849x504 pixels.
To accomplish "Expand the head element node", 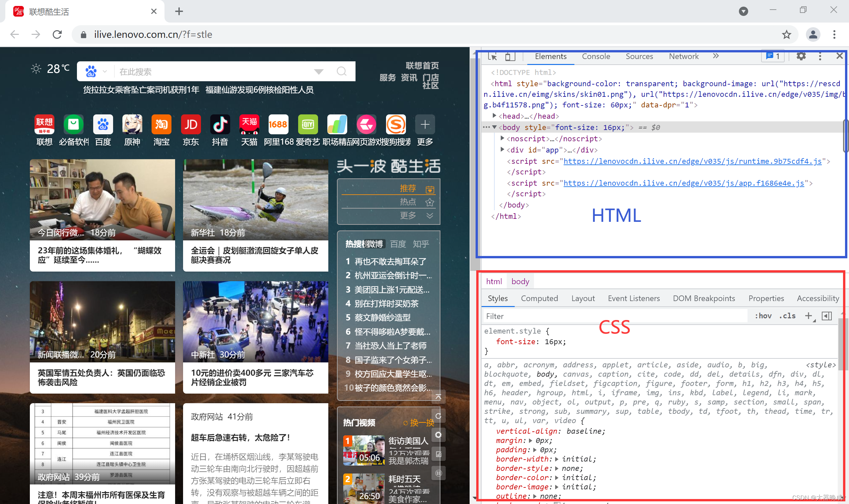I will (x=494, y=116).
